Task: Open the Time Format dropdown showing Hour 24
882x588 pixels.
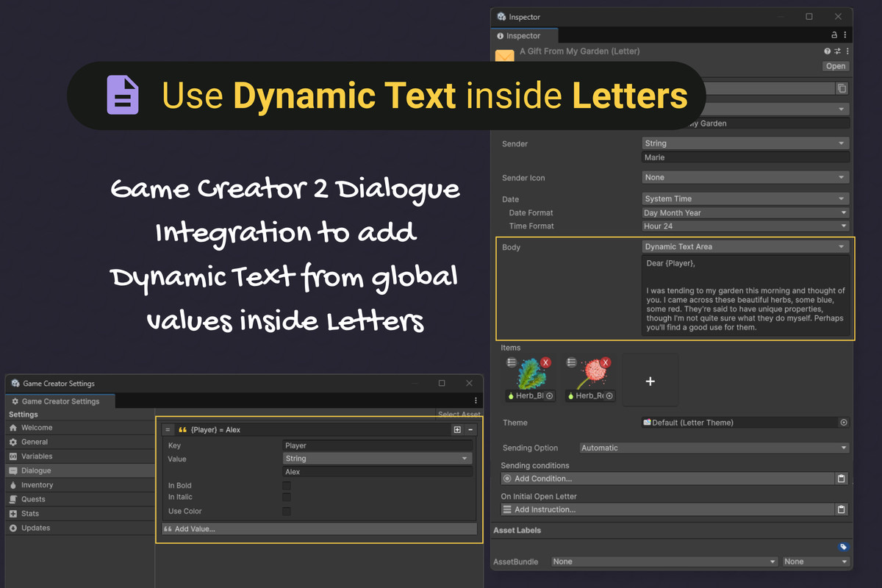Action: coord(745,226)
